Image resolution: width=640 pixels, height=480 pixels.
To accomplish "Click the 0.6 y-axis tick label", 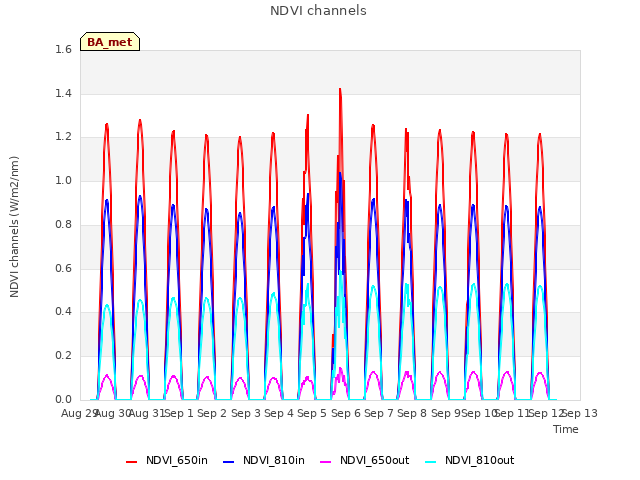I will [63, 268].
